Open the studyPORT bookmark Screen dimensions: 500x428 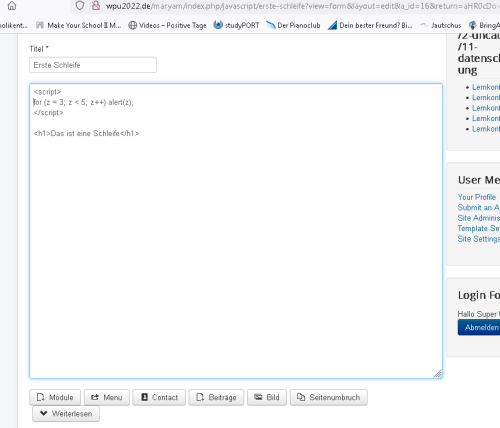click(236, 25)
